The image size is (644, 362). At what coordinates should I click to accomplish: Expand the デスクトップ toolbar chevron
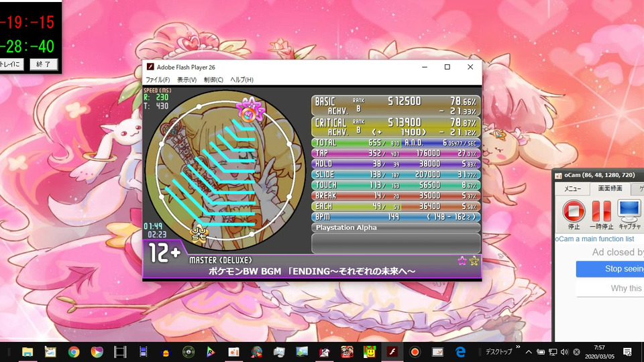click(518, 347)
